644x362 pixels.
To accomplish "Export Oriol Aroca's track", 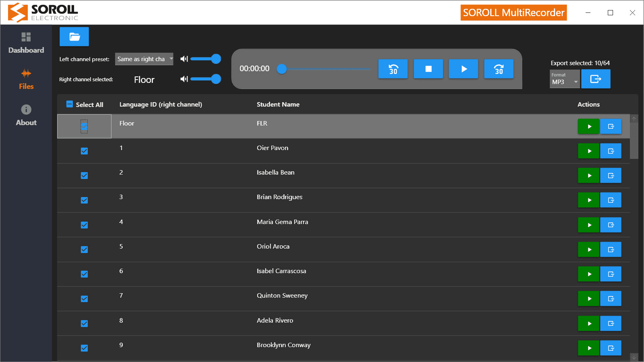I will [x=611, y=250].
